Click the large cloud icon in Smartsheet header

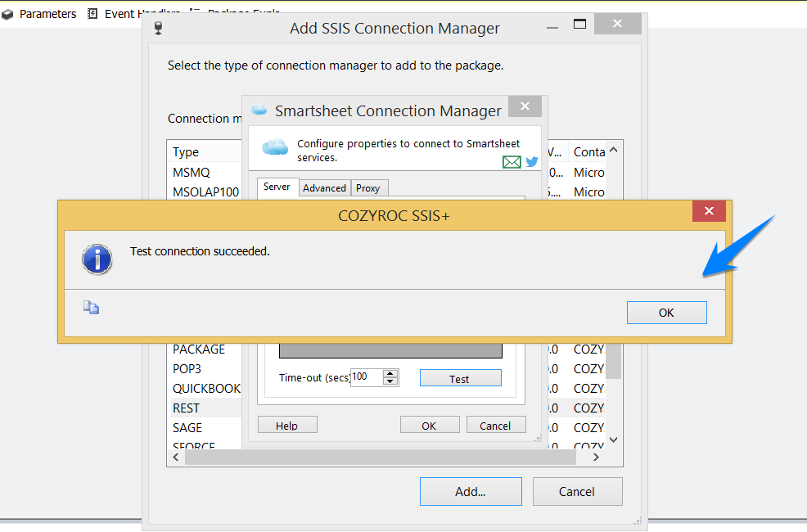tap(275, 147)
